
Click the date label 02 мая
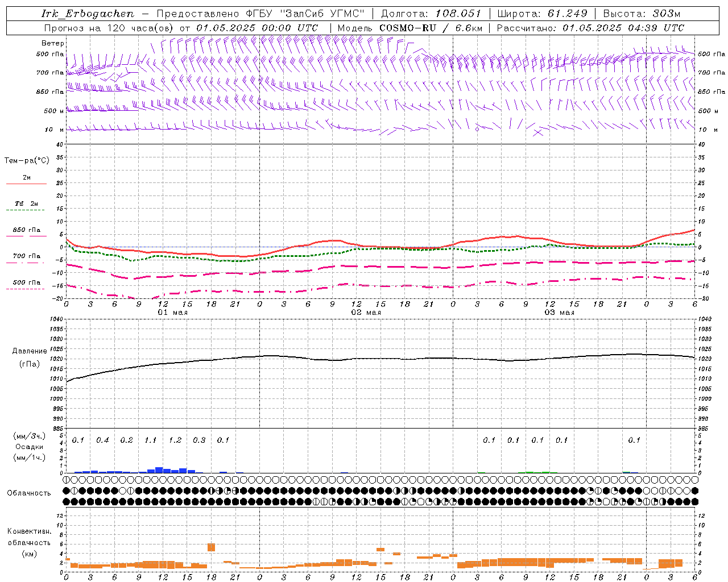click(x=366, y=313)
